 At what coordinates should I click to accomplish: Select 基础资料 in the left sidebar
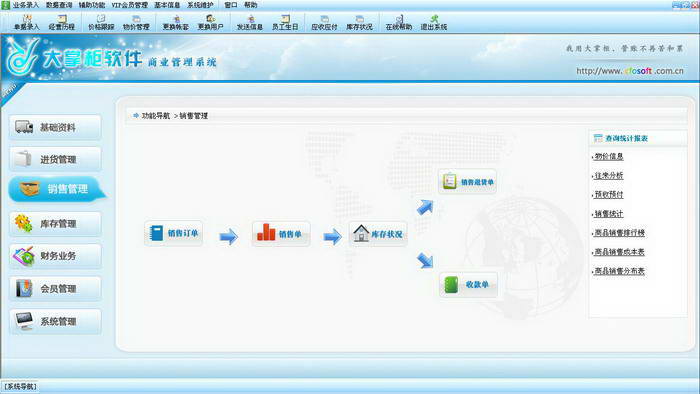[x=55, y=127]
